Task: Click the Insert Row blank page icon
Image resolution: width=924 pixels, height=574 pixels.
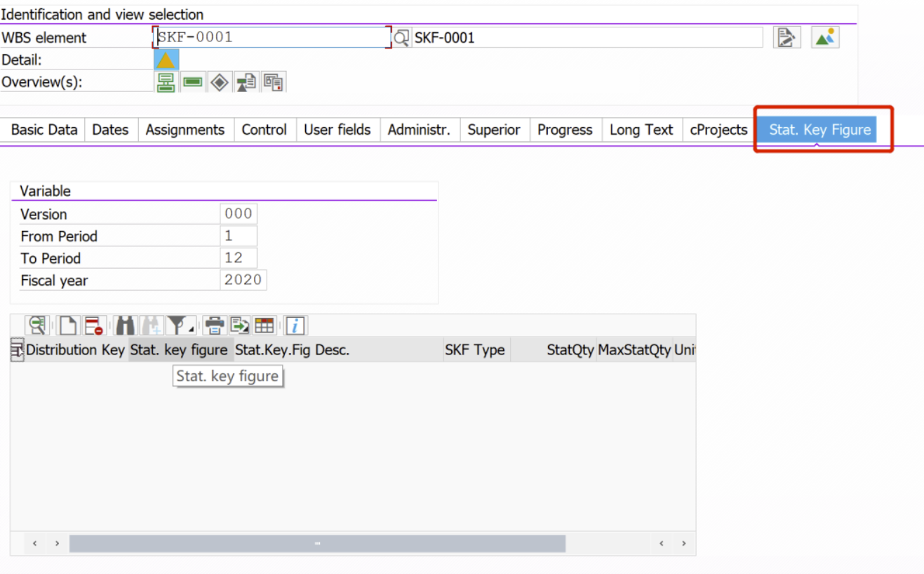Action: coord(67,325)
